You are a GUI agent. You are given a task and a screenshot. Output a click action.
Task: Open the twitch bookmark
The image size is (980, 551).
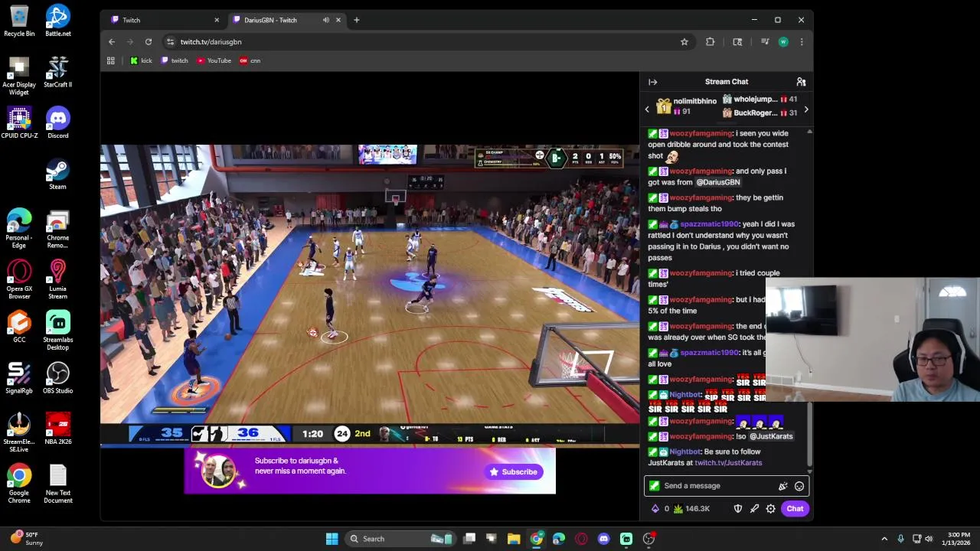[x=175, y=60]
